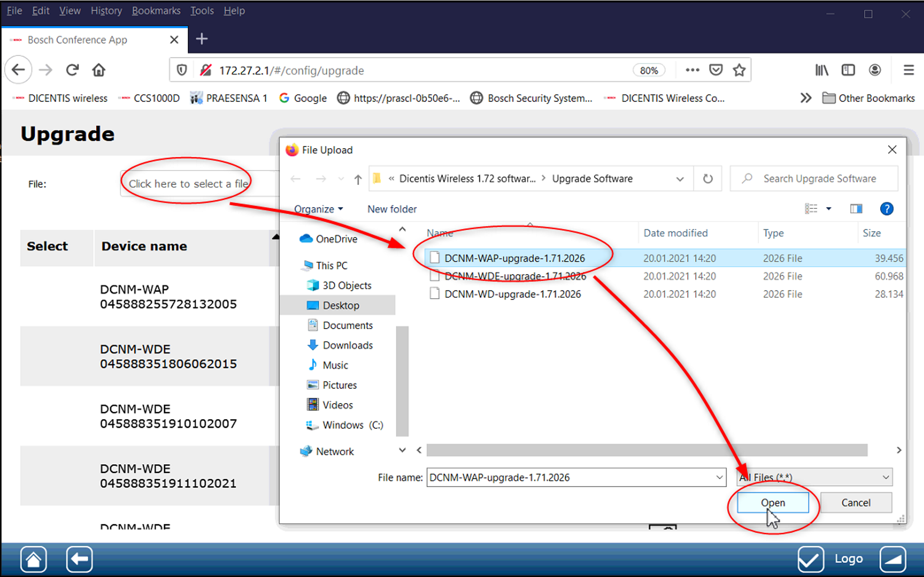Click the horizontal scrollbar in file list
The image size is (924, 577).
pos(646,450)
